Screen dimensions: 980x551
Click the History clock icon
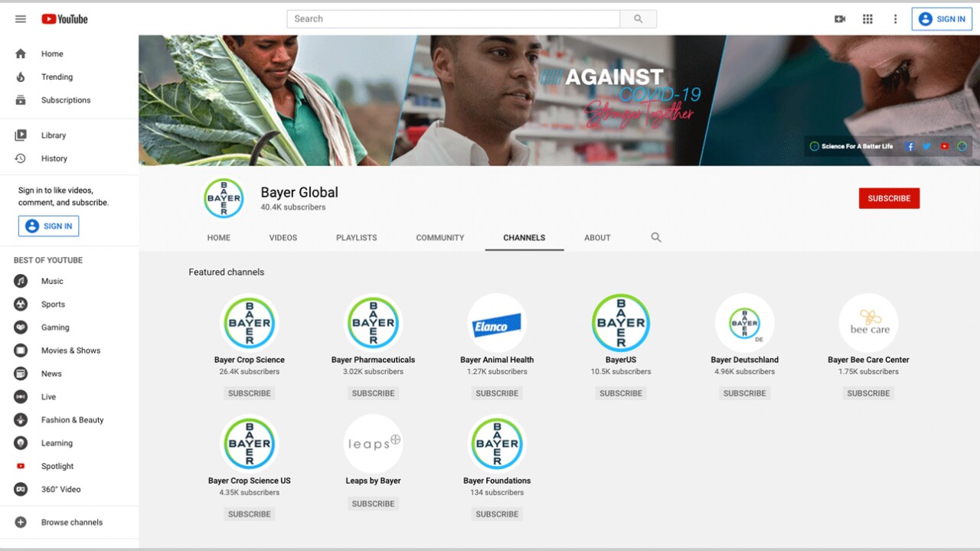point(21,158)
